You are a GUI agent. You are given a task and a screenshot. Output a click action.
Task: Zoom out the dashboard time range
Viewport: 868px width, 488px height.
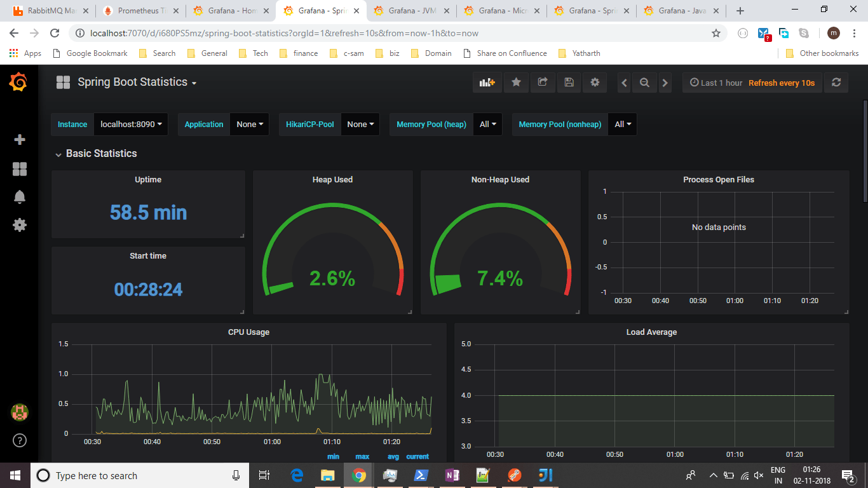pos(644,82)
